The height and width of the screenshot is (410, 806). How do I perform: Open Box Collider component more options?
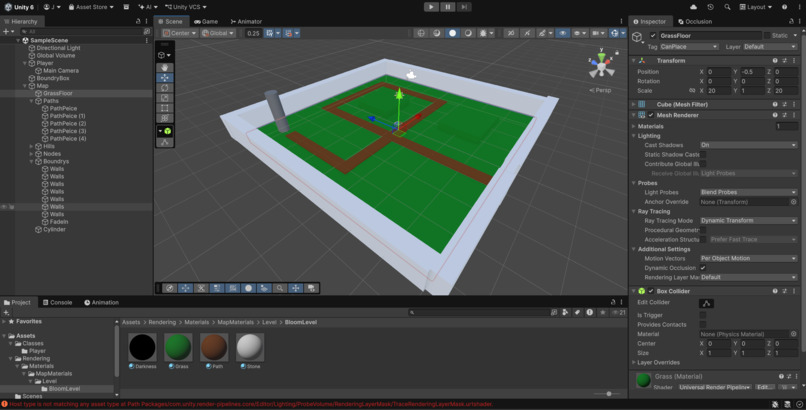coord(794,291)
